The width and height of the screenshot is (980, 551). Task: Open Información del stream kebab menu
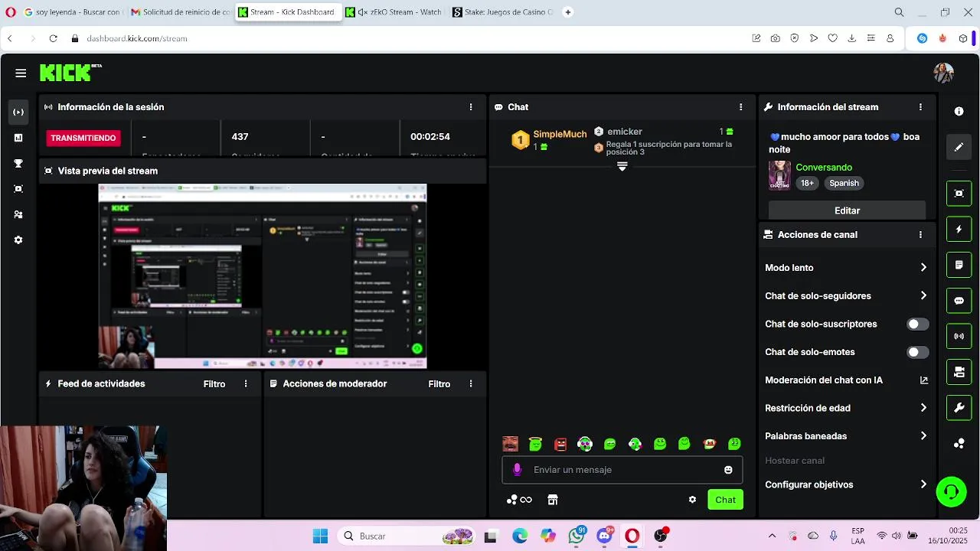pyautogui.click(x=920, y=107)
